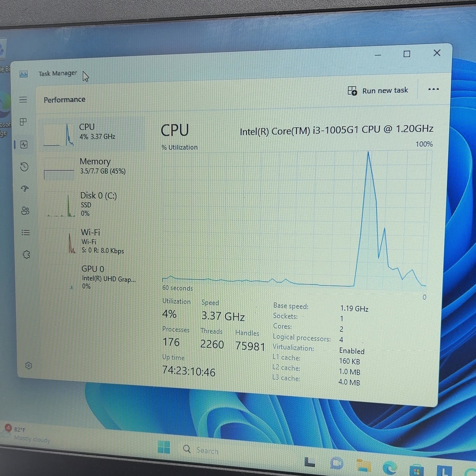Select the Performance page icon
The image size is (476, 476).
24,145
